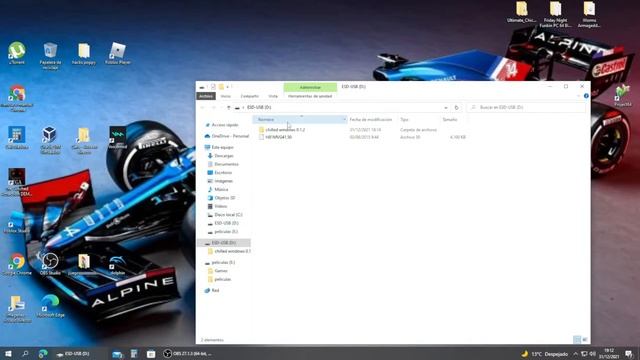Open the Nombre column filter dropdown
The width and height of the screenshot is (640, 360).
344,120
